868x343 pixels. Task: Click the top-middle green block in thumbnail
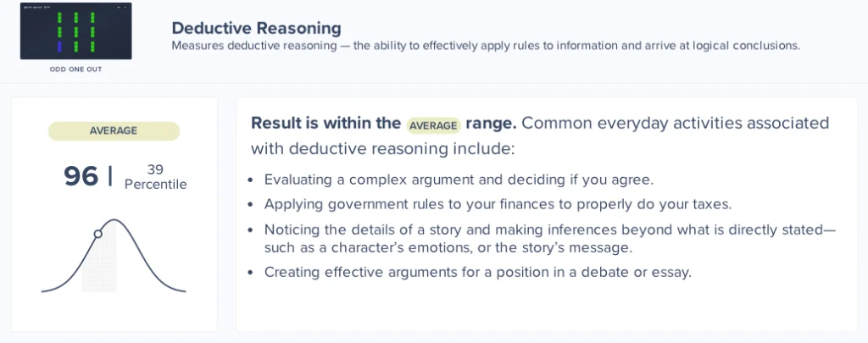[76, 18]
